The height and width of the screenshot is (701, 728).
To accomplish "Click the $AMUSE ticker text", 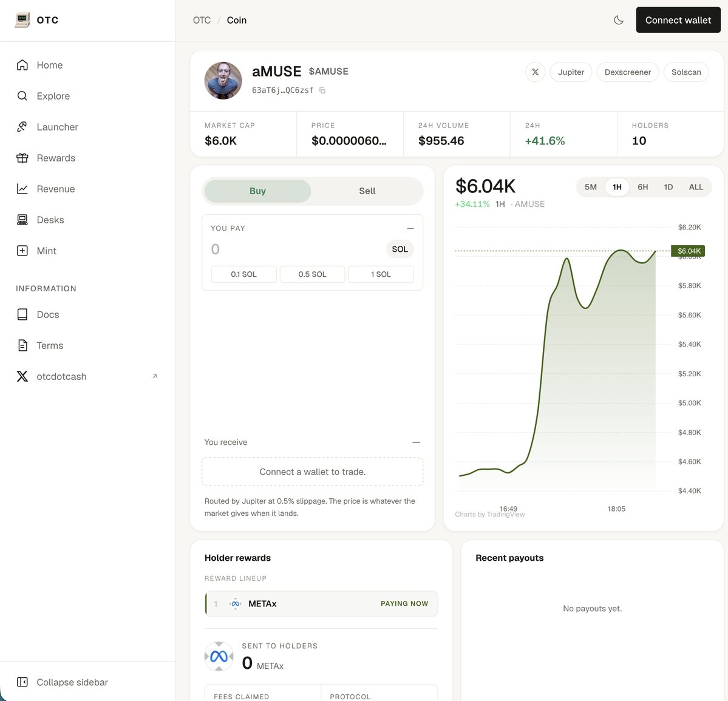I will click(328, 71).
